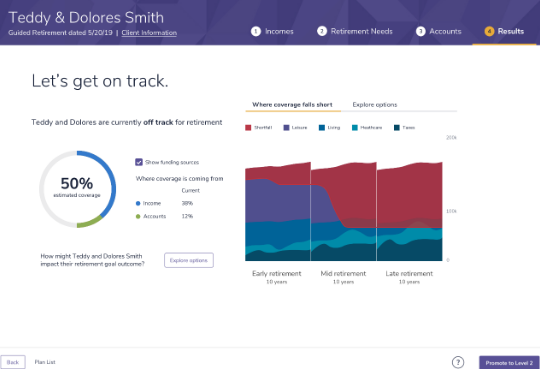
Task: Go to the Plan List link
Action: (x=45, y=362)
